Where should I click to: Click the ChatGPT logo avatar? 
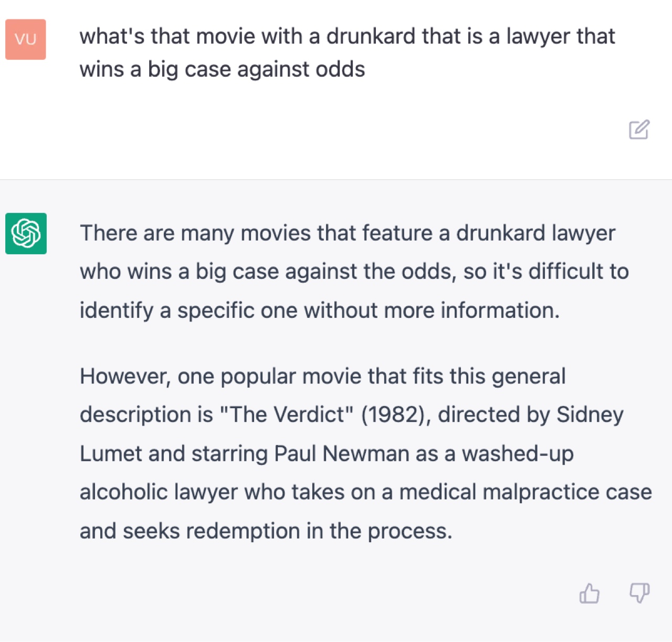click(x=26, y=233)
